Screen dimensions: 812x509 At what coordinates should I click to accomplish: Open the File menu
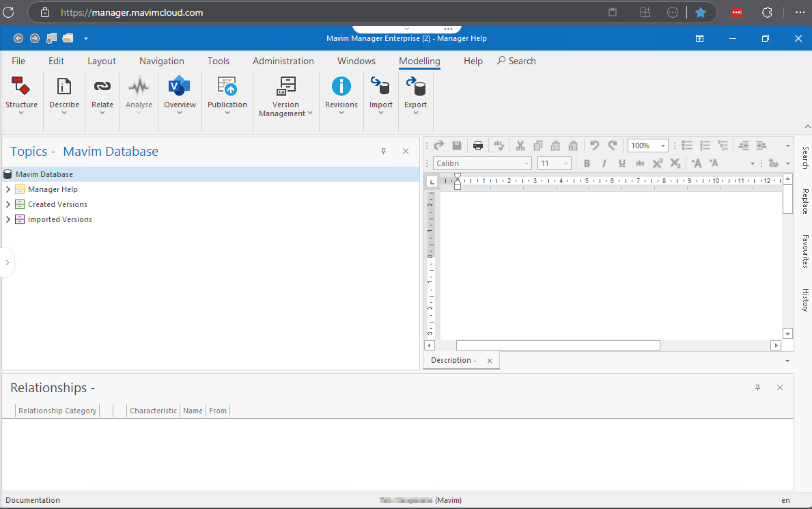(18, 61)
